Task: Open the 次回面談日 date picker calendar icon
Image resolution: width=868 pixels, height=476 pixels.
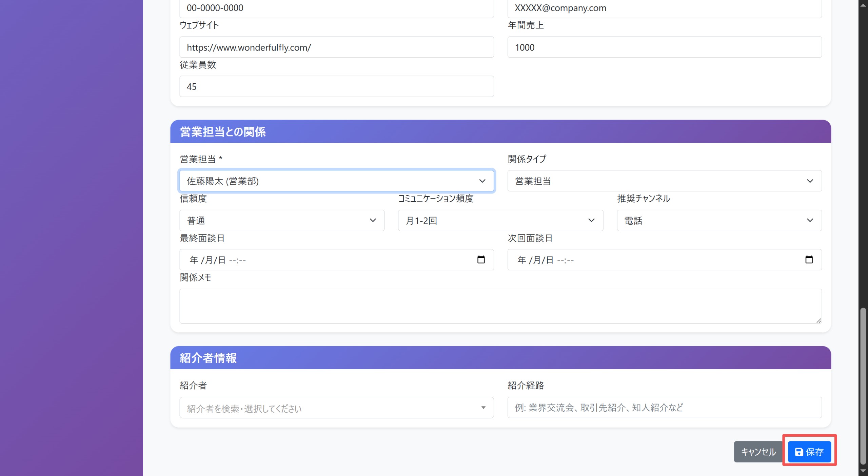Action: tap(810, 260)
